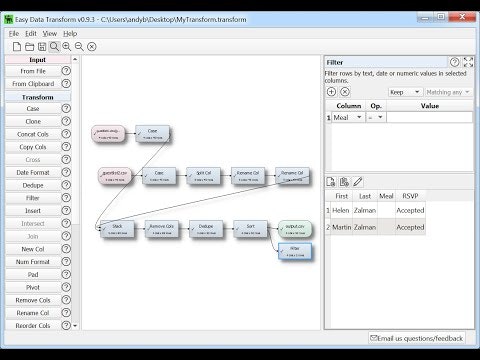This screenshot has width=480, height=360.
Task: Open help icon next to Dedupe
Action: pyautogui.click(x=66, y=185)
